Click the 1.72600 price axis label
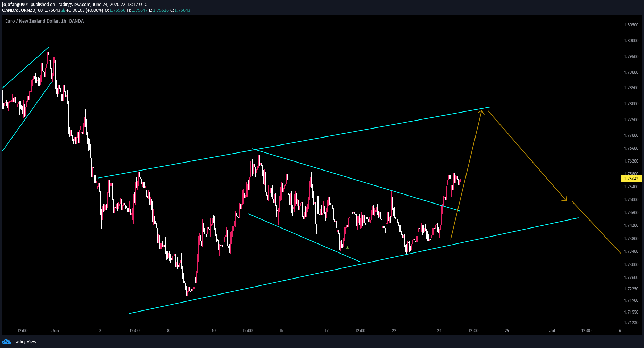This screenshot has width=644, height=348. click(x=631, y=277)
